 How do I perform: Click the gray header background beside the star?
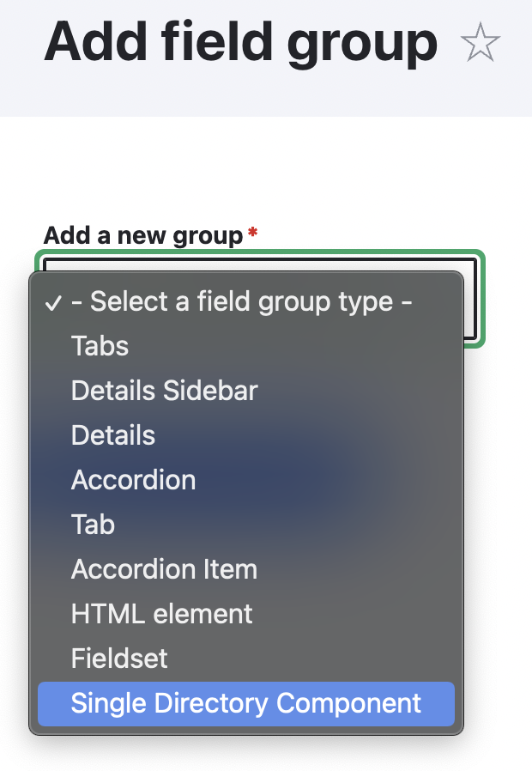tap(517, 88)
